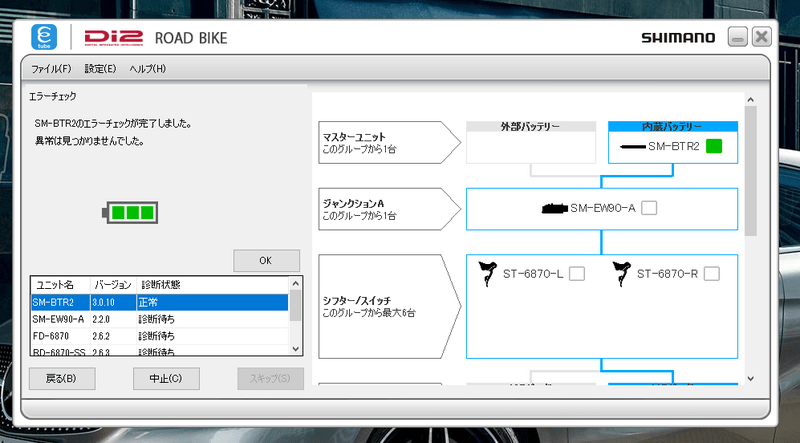The image size is (800, 443).
Task: Click the ジャンクションA group label
Action: point(389,209)
